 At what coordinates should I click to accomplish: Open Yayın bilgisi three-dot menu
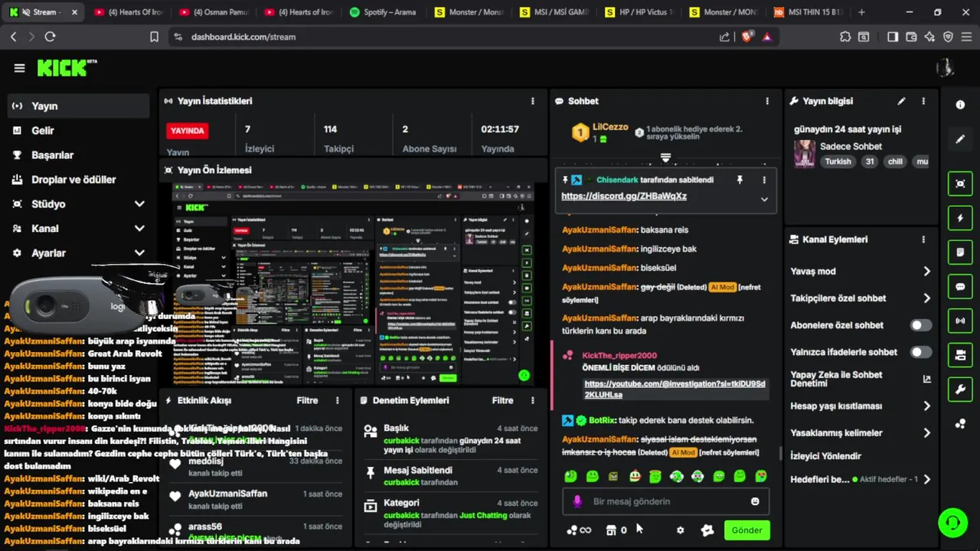pyautogui.click(x=923, y=101)
